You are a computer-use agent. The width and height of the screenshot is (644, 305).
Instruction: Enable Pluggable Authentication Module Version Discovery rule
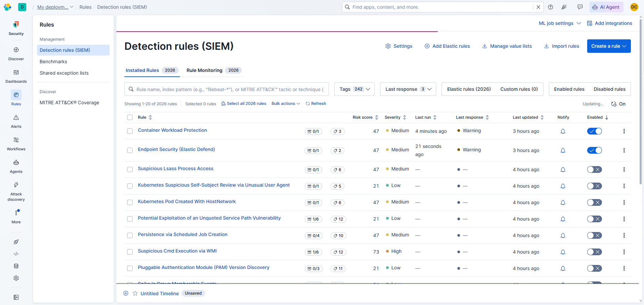point(595,269)
